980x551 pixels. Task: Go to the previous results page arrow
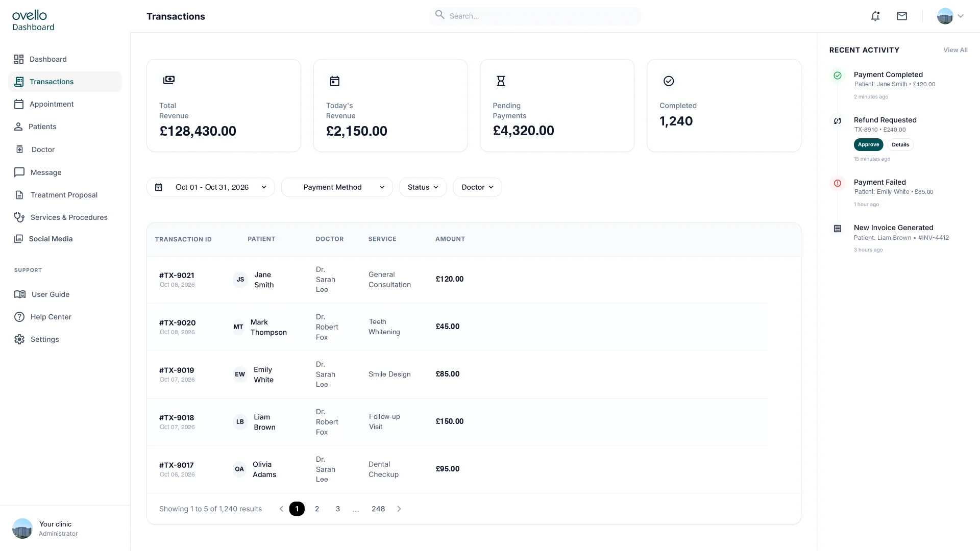(x=281, y=509)
